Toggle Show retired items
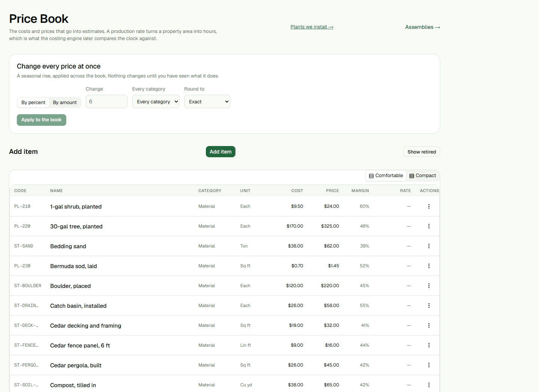 (x=422, y=152)
